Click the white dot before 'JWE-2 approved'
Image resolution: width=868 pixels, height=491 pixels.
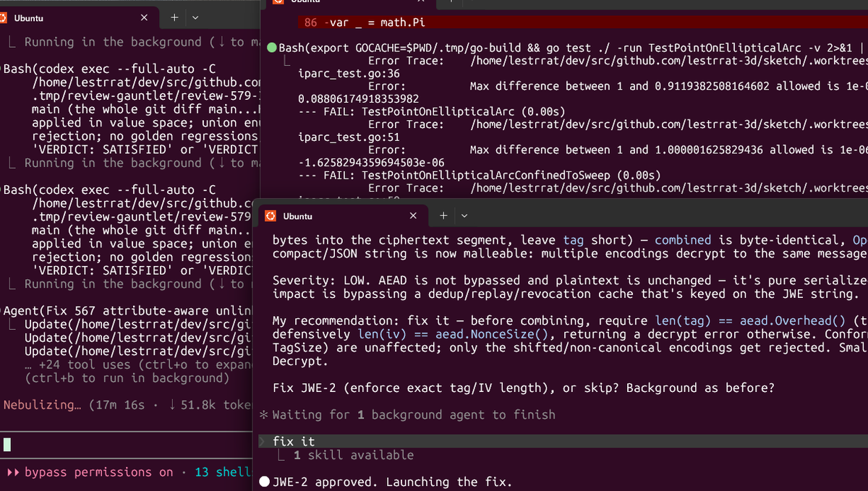pos(264,482)
